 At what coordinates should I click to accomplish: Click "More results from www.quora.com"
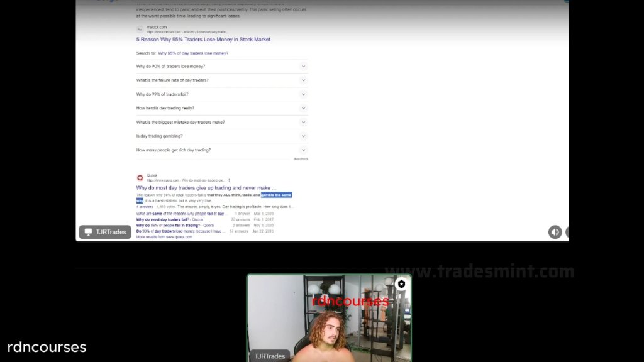[164, 237]
